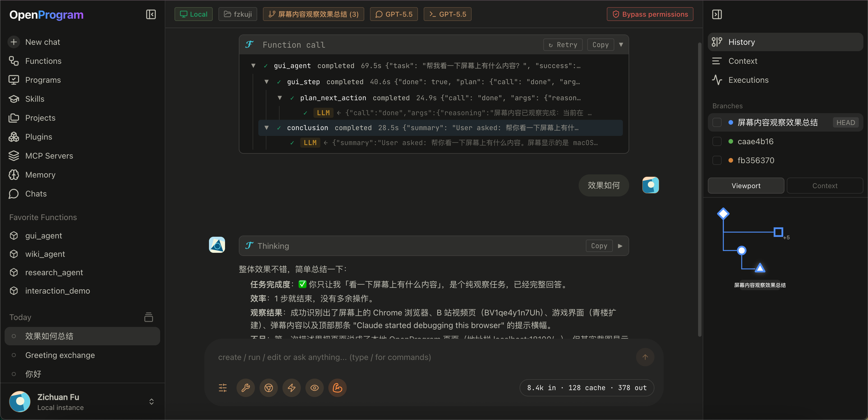This screenshot has height=420, width=868.
Task: Send message with the up arrow button
Action: click(645, 357)
